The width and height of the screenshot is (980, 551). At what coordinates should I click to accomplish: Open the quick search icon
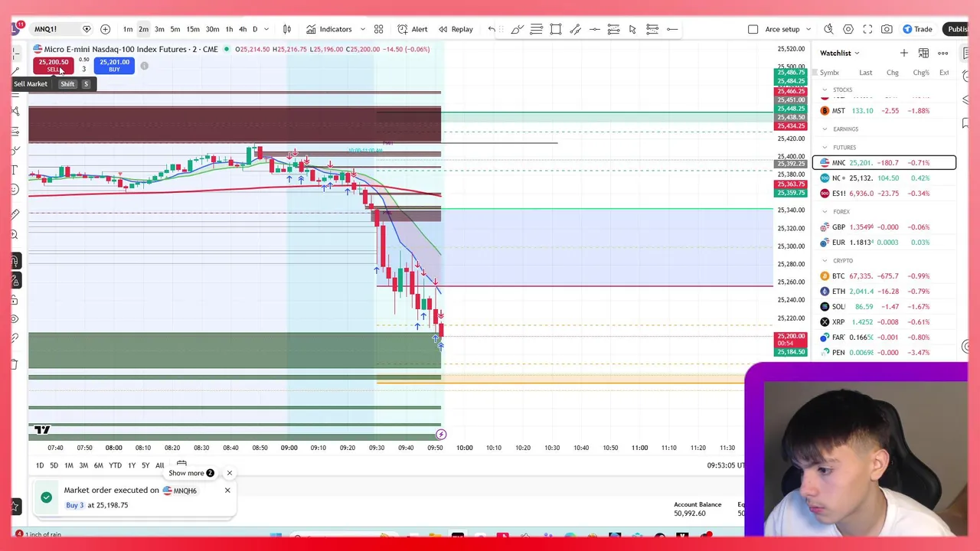[x=828, y=29]
